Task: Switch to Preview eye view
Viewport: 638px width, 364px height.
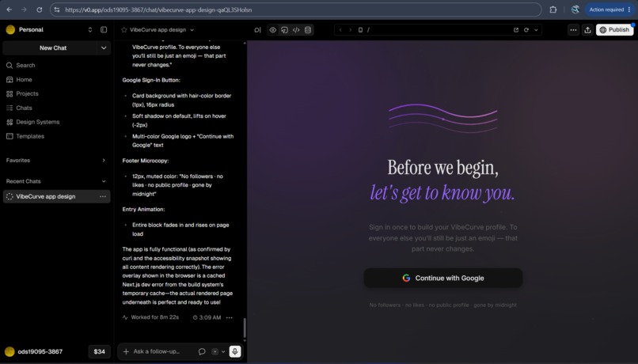Action: [272, 30]
